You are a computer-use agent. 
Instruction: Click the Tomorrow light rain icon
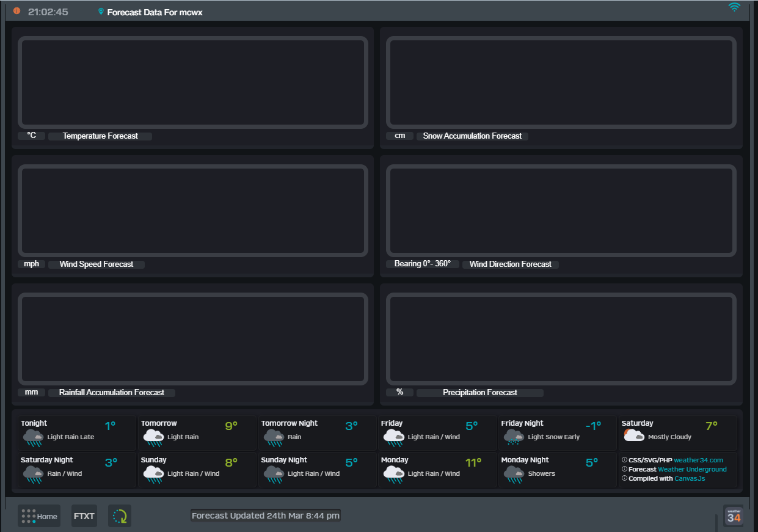153,437
